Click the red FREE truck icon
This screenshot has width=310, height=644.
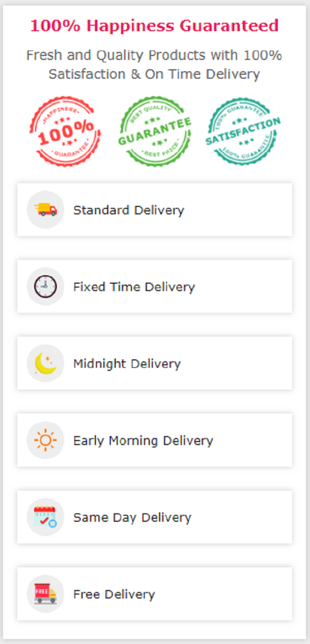[x=45, y=594]
